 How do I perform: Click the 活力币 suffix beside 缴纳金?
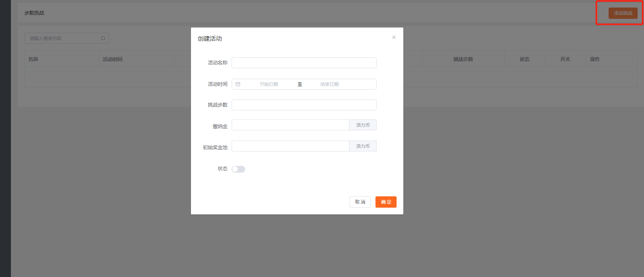[363, 125]
